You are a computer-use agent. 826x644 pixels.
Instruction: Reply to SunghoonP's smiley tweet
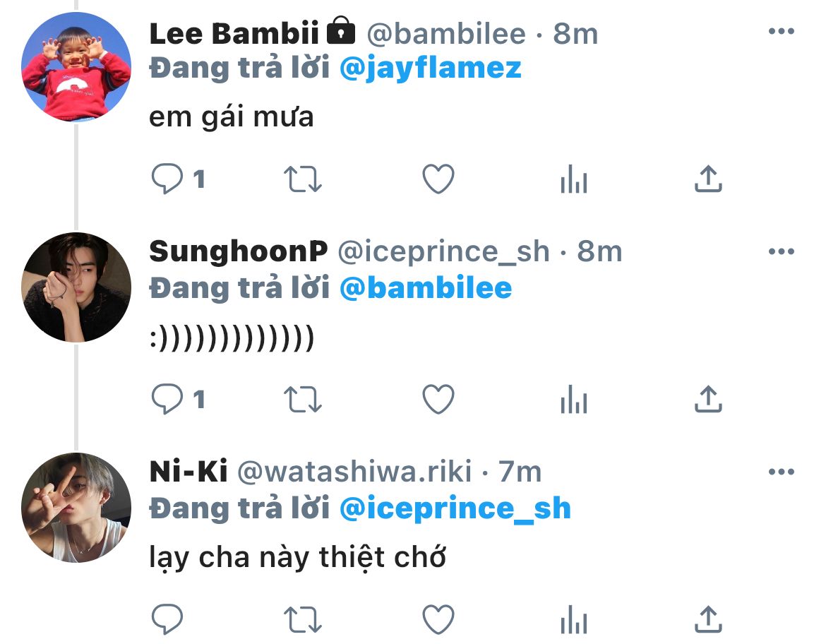pos(167,400)
